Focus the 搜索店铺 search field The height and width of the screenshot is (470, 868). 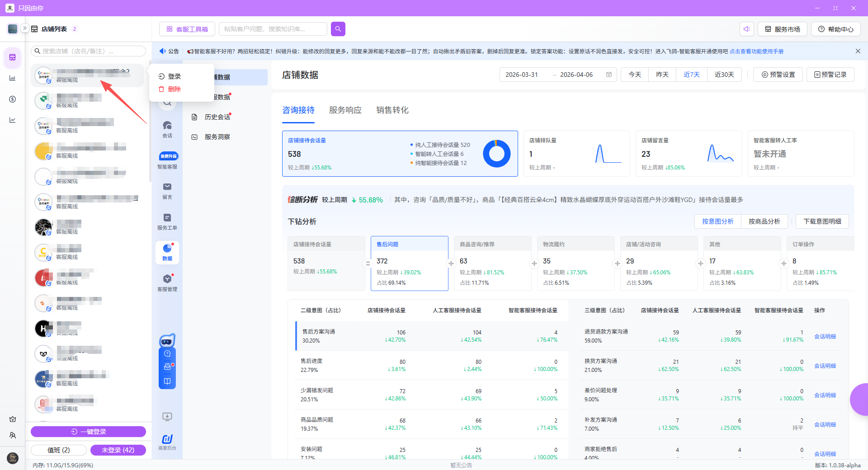pyautogui.click(x=88, y=51)
